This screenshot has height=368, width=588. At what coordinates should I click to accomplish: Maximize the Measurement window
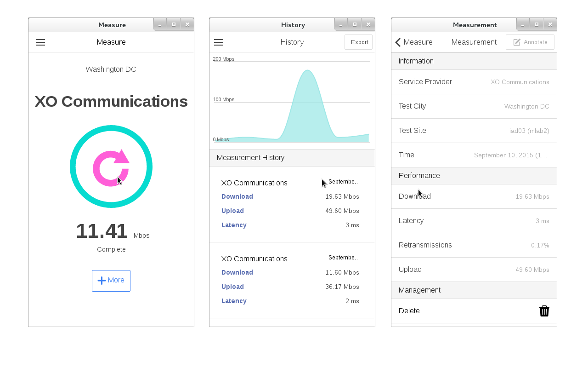tap(537, 24)
